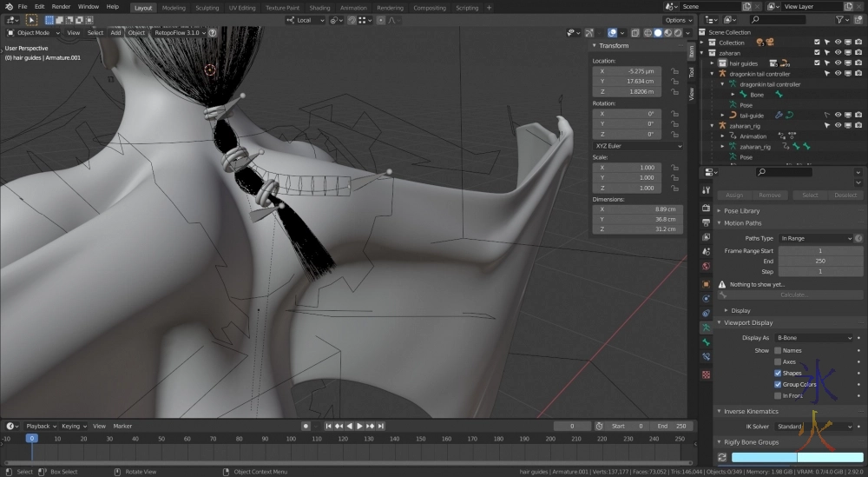Lock the X location in Transform panel
Viewport: 868px width, 477px height.
(x=674, y=71)
